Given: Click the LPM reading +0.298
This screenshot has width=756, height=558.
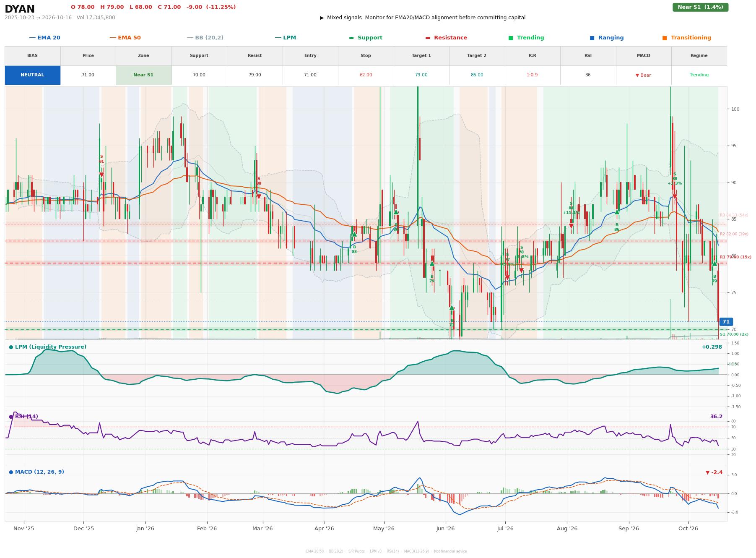Looking at the screenshot, I should 712,347.
